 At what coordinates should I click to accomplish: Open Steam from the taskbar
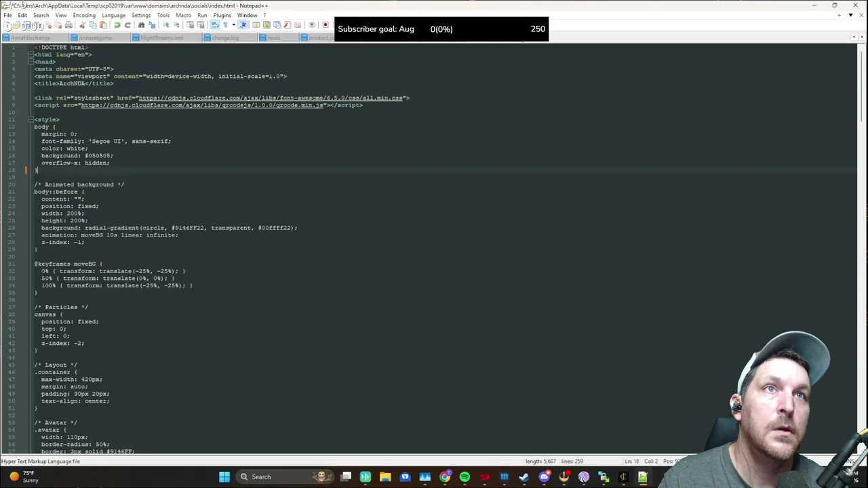click(524, 476)
